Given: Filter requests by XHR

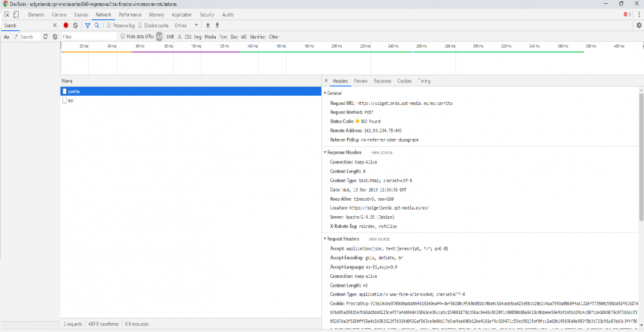Looking at the screenshot, I should point(170,37).
